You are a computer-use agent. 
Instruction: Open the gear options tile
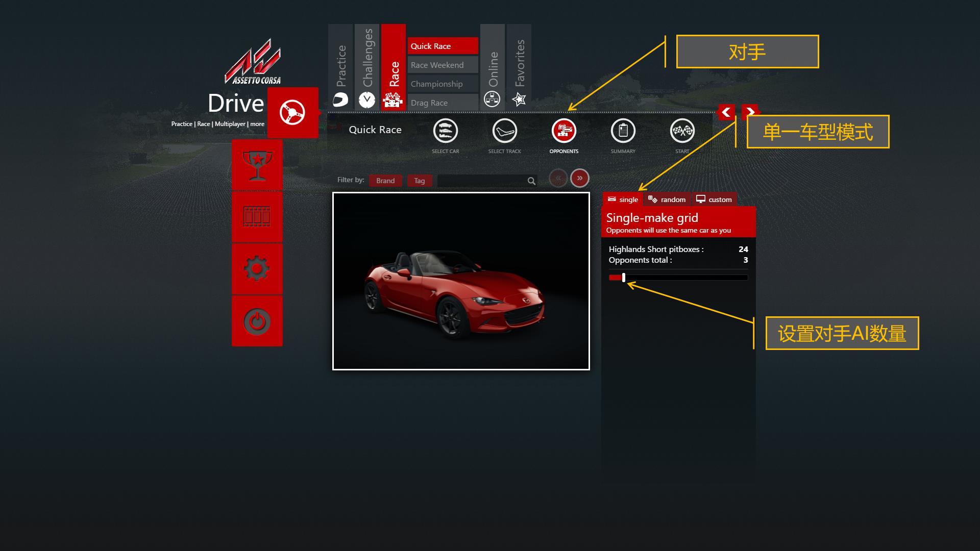point(257,269)
